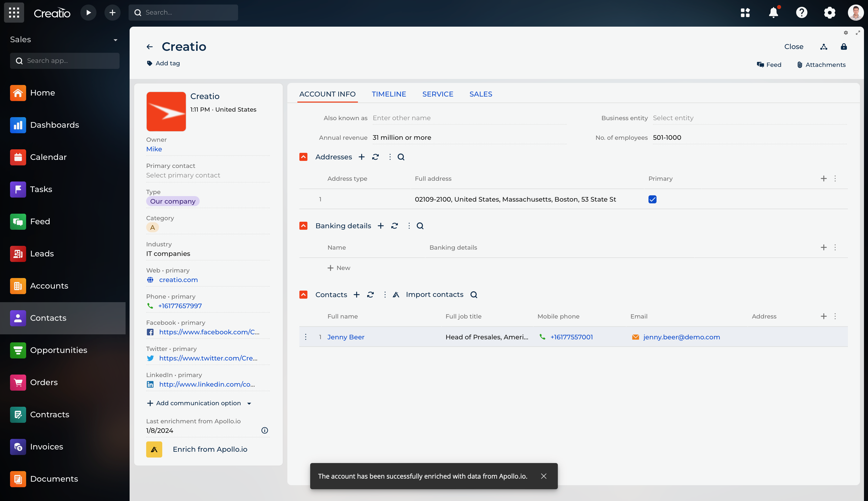Expand the Add communication option dropdown

(249, 403)
